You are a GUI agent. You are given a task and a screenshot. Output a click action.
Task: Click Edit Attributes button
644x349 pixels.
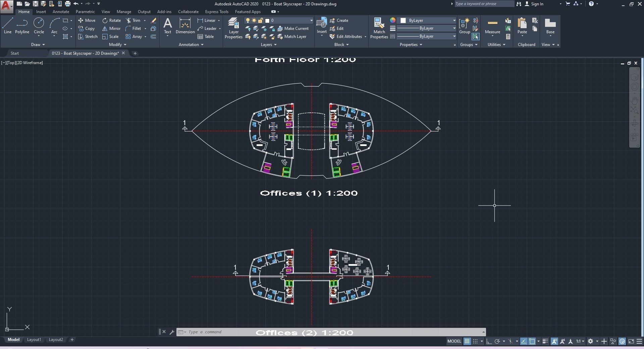pyautogui.click(x=346, y=37)
